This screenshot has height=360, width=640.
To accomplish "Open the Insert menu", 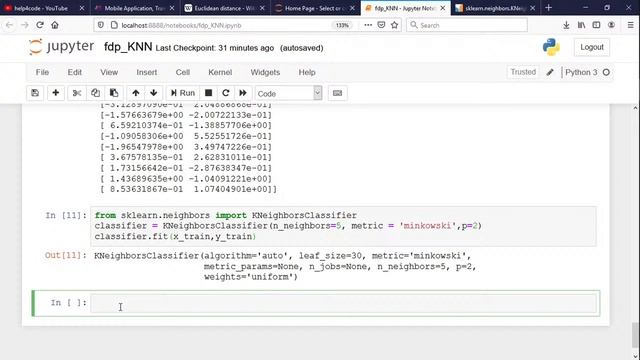I will click(147, 72).
